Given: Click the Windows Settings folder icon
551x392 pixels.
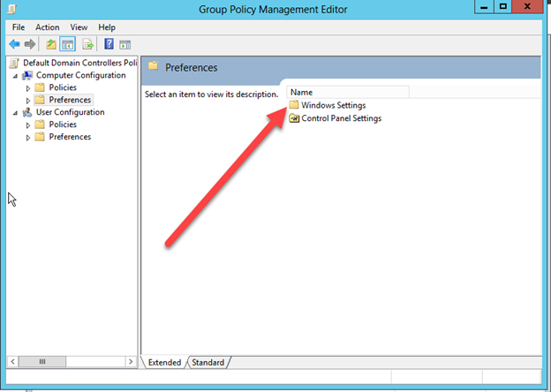Looking at the screenshot, I should [x=294, y=105].
